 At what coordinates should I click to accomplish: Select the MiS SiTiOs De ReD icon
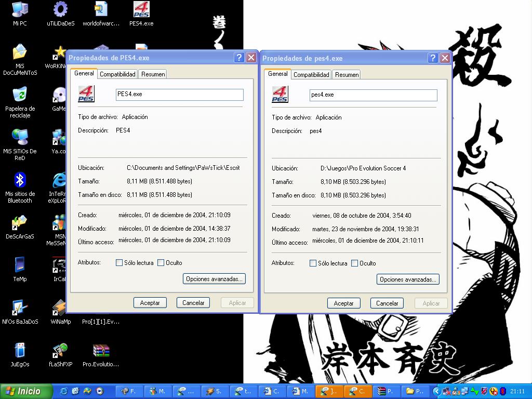pyautogui.click(x=20, y=144)
